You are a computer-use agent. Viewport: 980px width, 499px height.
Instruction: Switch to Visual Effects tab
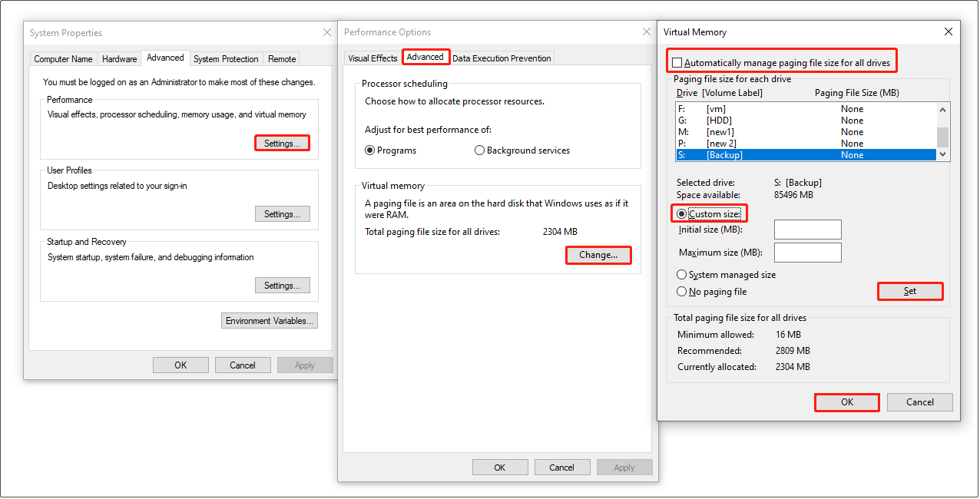[x=372, y=58]
